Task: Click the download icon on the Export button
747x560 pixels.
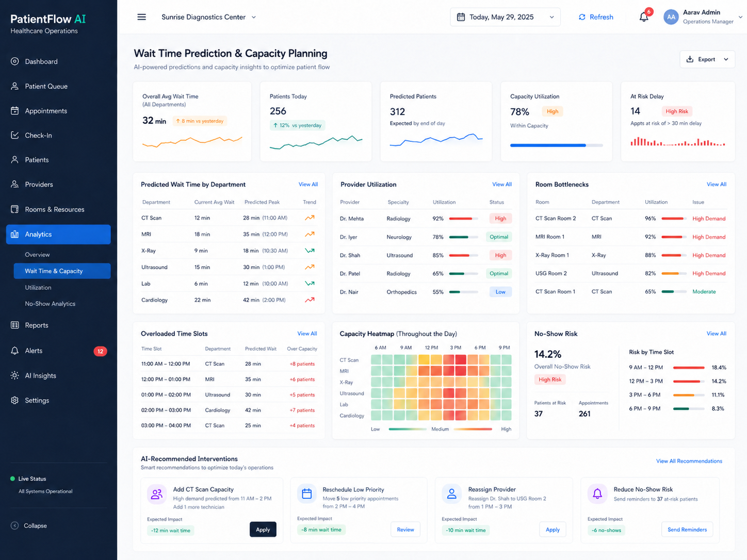Action: tap(690, 59)
